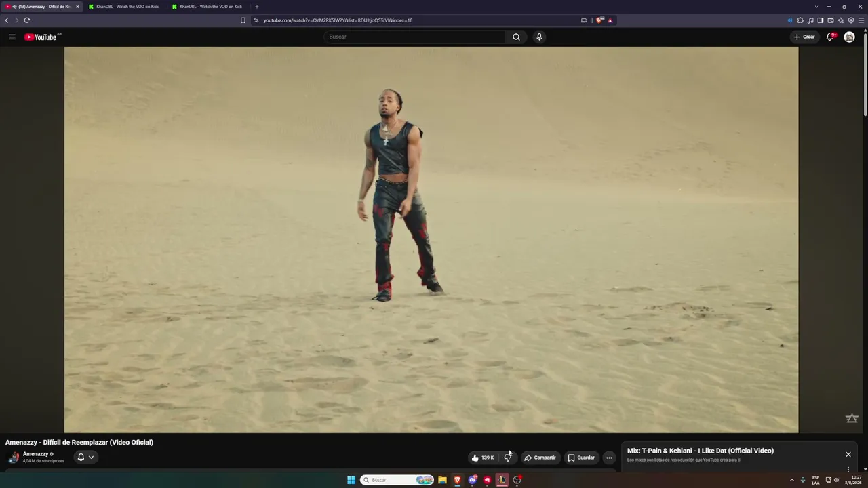Open Brave Shields lion icon
The width and height of the screenshot is (868, 488).
pos(599,20)
